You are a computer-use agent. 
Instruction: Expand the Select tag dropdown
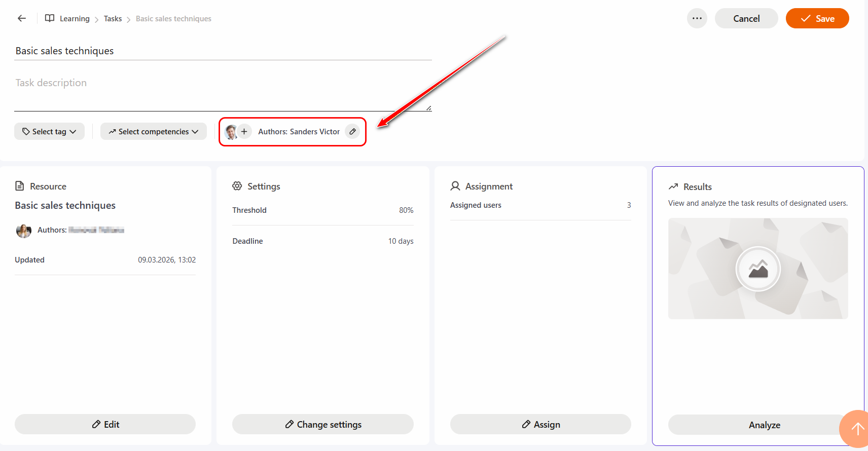(49, 132)
